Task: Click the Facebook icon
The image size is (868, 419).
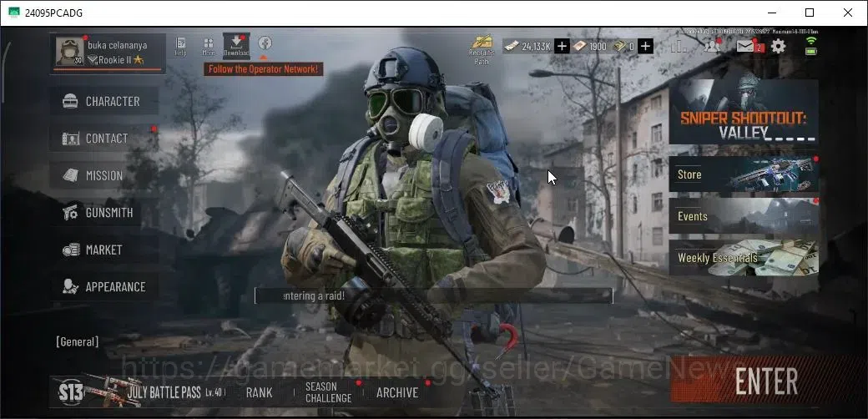Action: [x=265, y=43]
